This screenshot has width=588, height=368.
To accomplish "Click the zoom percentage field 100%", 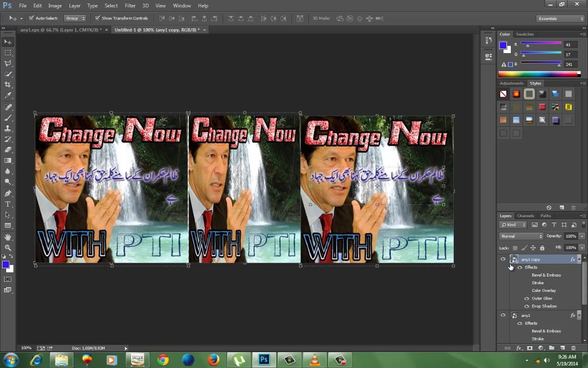I will click(26, 348).
